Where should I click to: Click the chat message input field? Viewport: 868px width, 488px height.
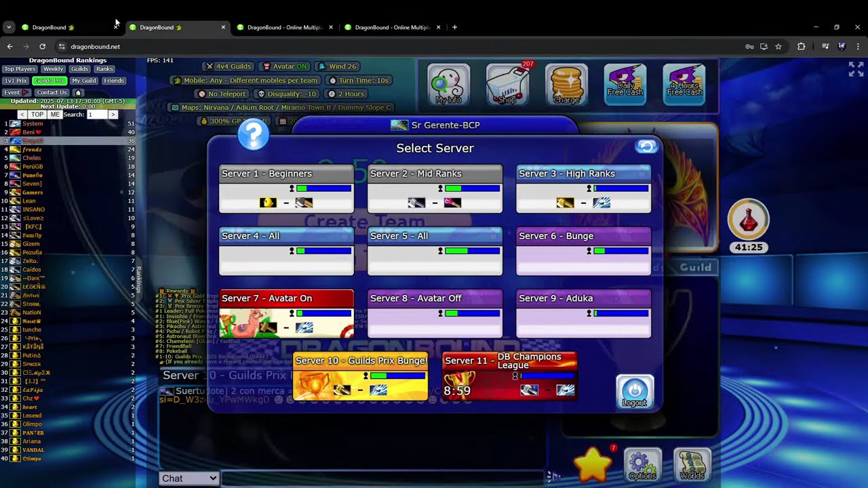[x=383, y=479]
